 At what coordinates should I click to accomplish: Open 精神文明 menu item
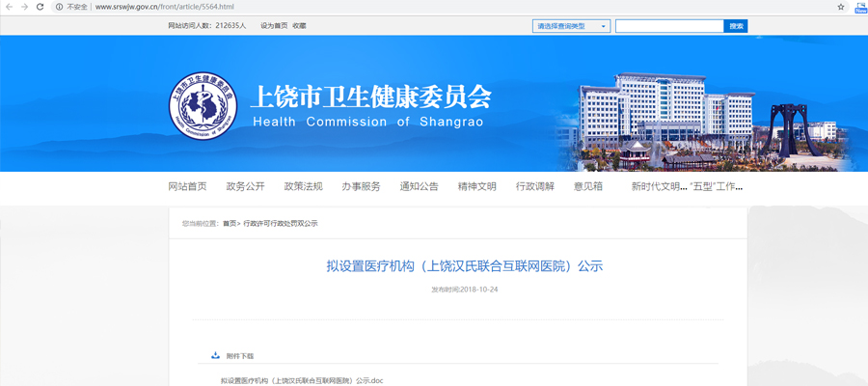click(x=477, y=186)
